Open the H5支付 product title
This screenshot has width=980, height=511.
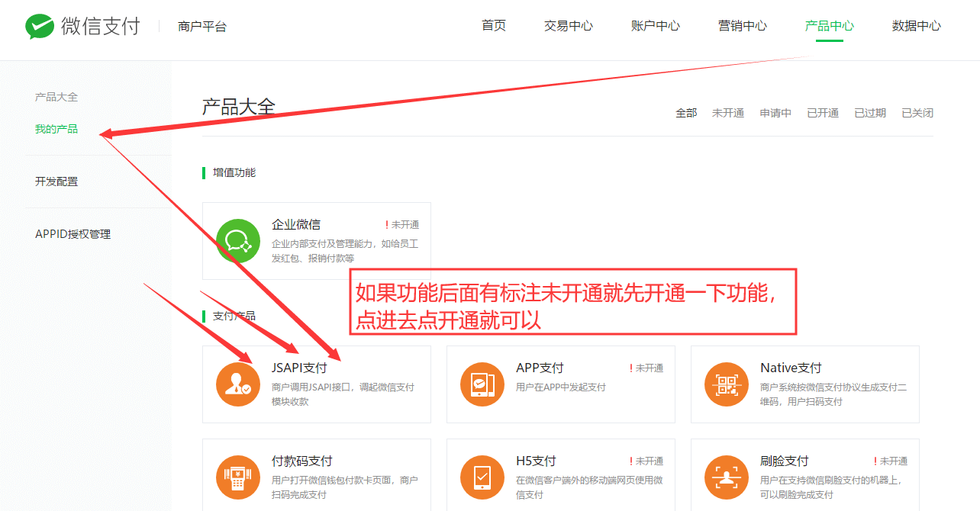tap(536, 461)
